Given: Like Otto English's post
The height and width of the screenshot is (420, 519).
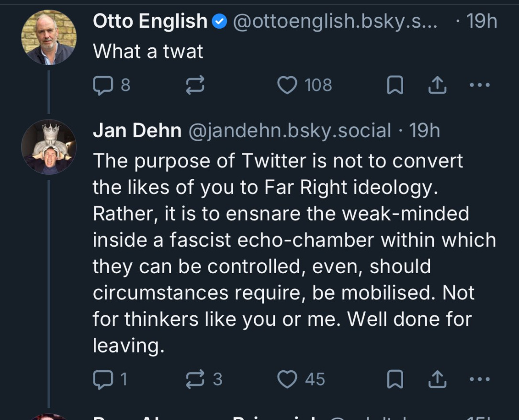Looking at the screenshot, I should (287, 85).
